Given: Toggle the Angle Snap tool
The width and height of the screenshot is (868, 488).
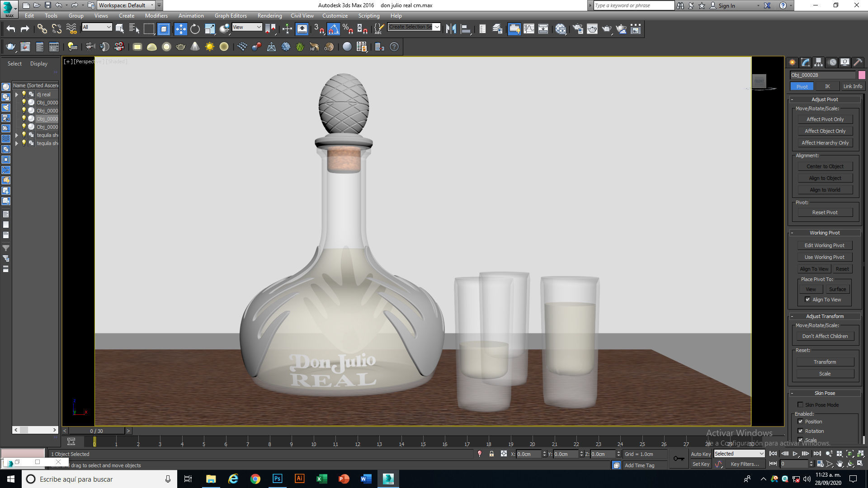Looking at the screenshot, I should point(333,29).
